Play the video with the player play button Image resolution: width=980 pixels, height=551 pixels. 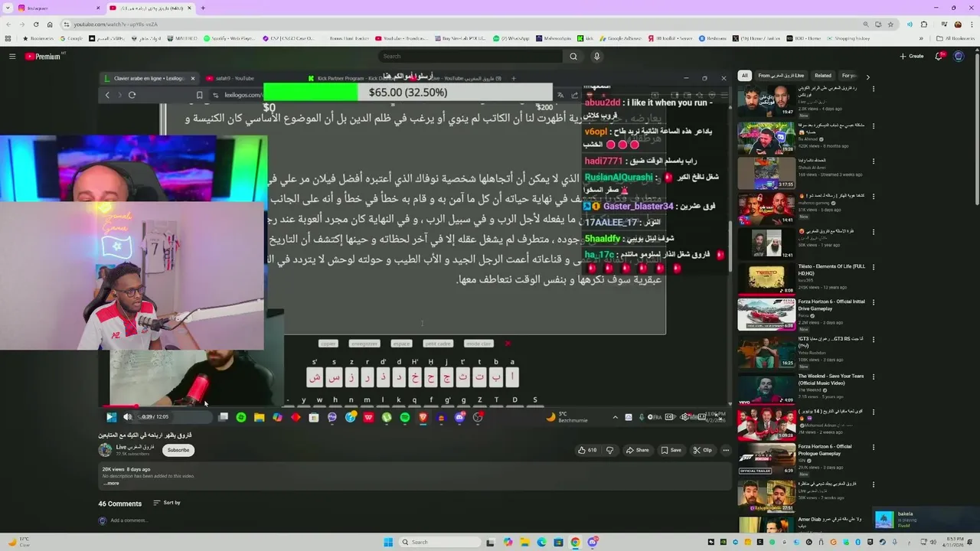111,417
